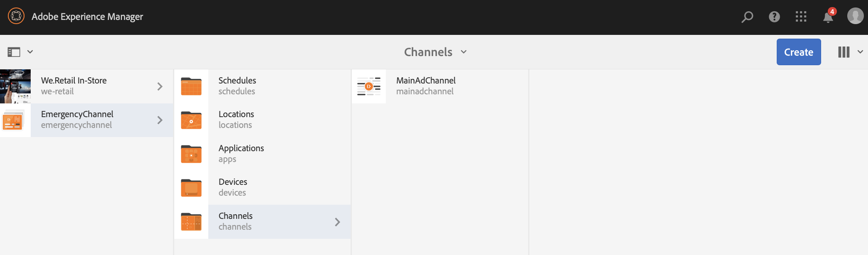Open the solutions grid switcher icon

801,17
